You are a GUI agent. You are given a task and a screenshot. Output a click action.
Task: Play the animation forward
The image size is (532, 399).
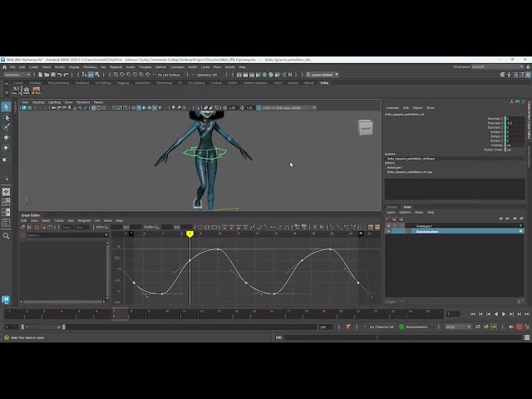[504, 314]
